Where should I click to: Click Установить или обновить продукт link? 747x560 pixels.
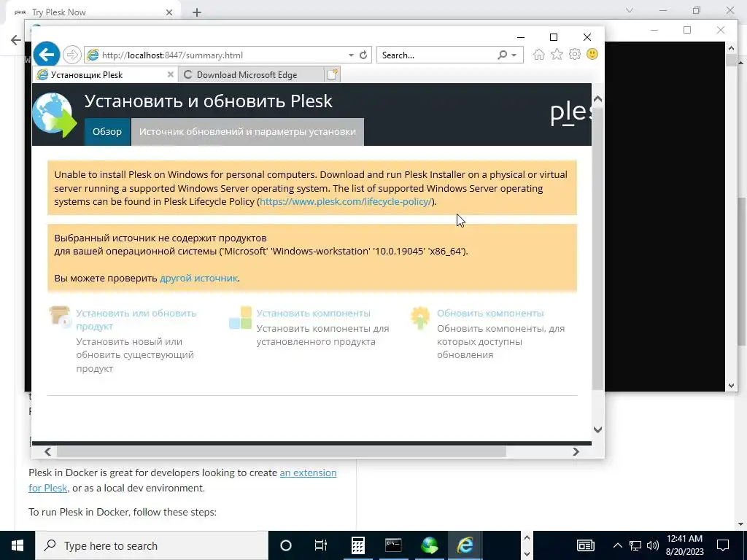tap(136, 319)
